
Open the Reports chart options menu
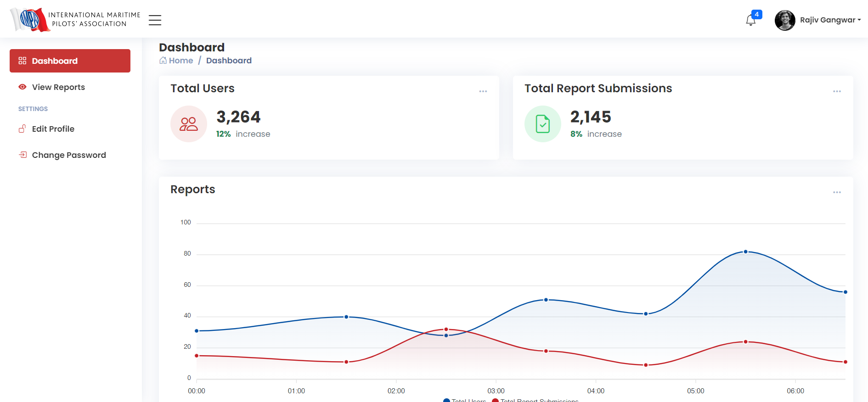[x=837, y=192]
